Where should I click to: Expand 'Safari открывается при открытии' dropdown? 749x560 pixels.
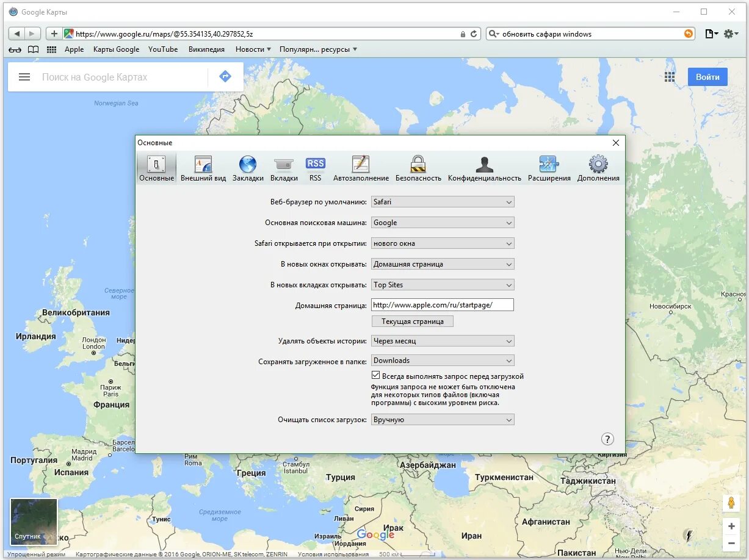(443, 243)
